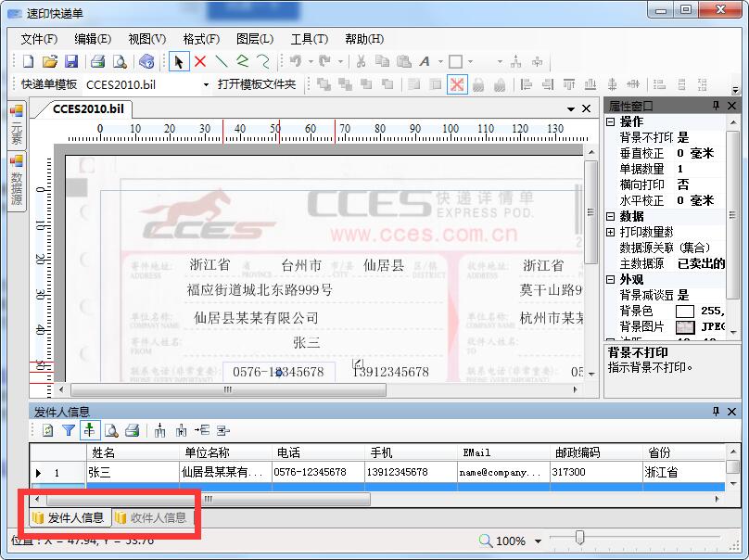
Task: Open the 快递单模板 CCES2010.bil dropdown
Action: point(206,84)
